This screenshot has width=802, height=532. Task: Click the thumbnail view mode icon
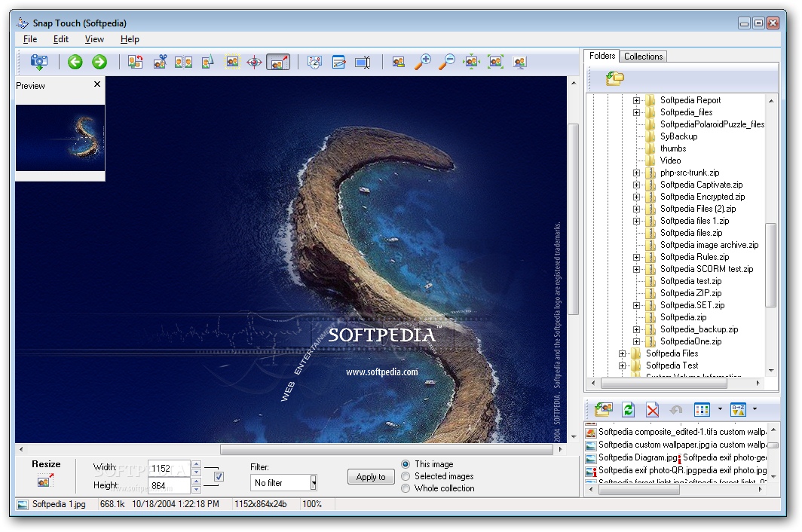(x=702, y=409)
